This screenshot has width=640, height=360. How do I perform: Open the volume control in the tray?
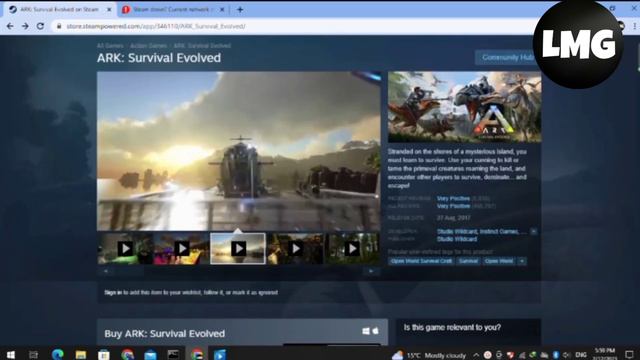point(567,355)
